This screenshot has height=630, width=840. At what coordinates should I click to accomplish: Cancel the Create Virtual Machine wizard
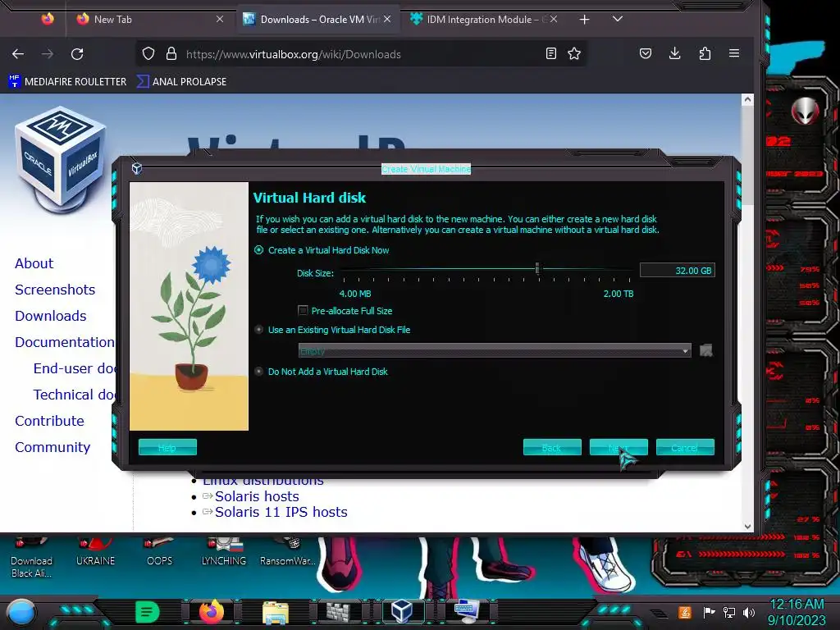685,447
